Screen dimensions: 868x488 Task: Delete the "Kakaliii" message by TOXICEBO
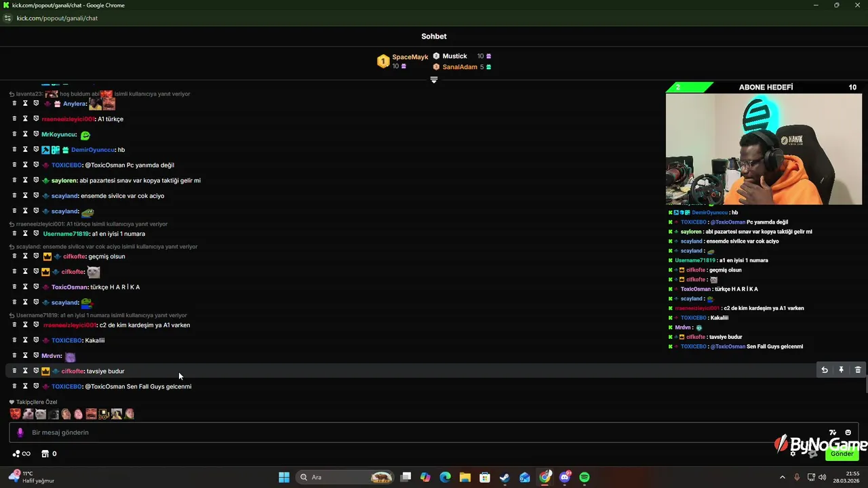[x=14, y=340]
